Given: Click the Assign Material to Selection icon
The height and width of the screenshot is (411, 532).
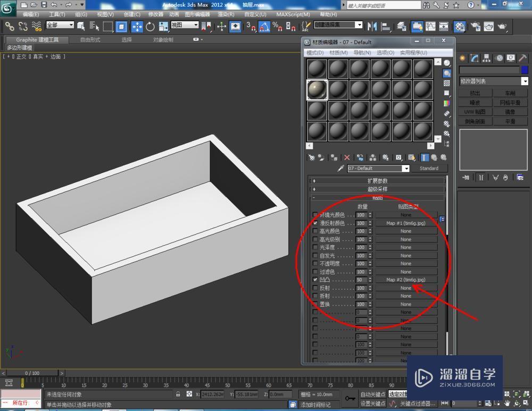Looking at the screenshot, I should pyautogui.click(x=334, y=157).
